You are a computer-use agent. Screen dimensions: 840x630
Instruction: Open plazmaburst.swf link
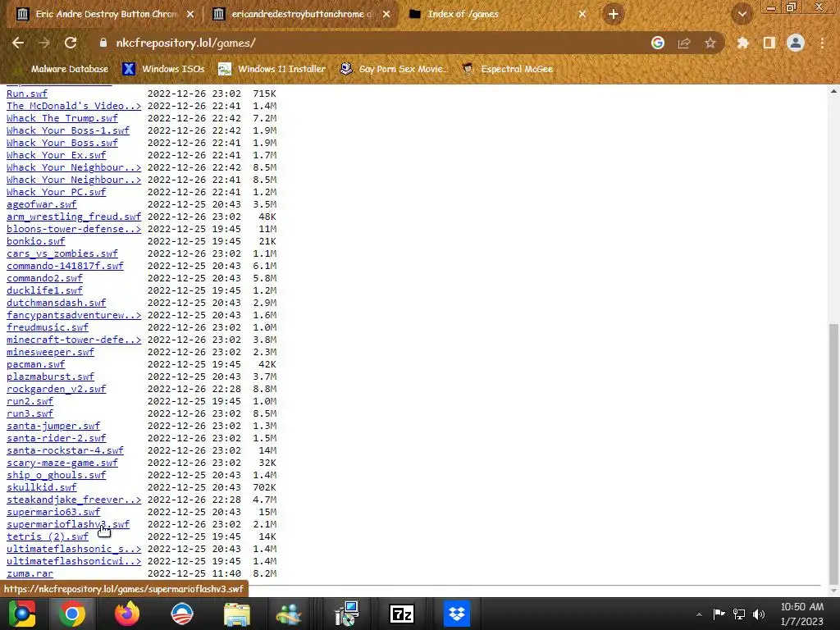(x=50, y=377)
